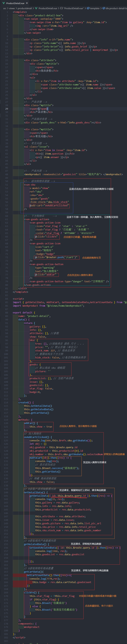Viewport: 127px width, 644px height.
Task: Click the @click="addCar" attribute
Action: pyautogui.click(x=46, y=274)
